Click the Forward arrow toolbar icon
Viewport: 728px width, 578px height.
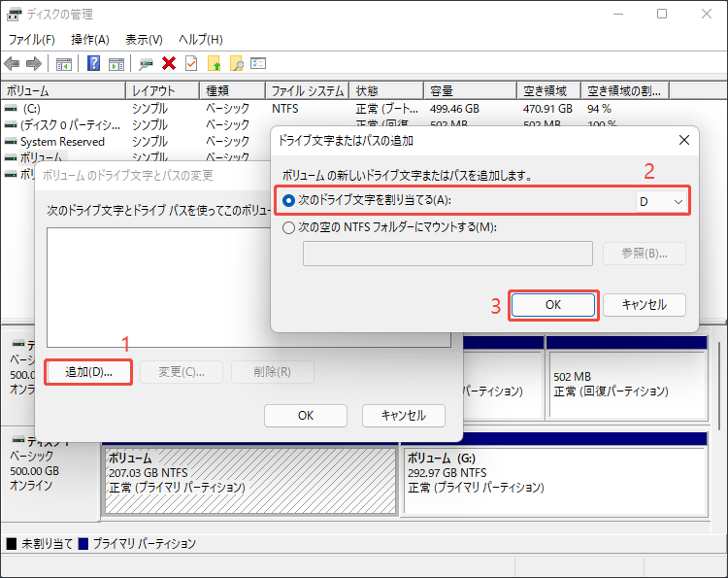coord(34,63)
